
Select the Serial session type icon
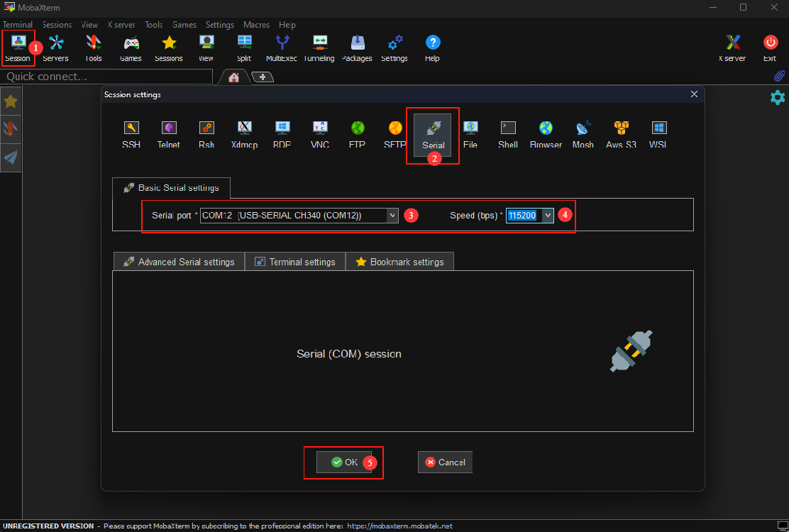pyautogui.click(x=433, y=133)
